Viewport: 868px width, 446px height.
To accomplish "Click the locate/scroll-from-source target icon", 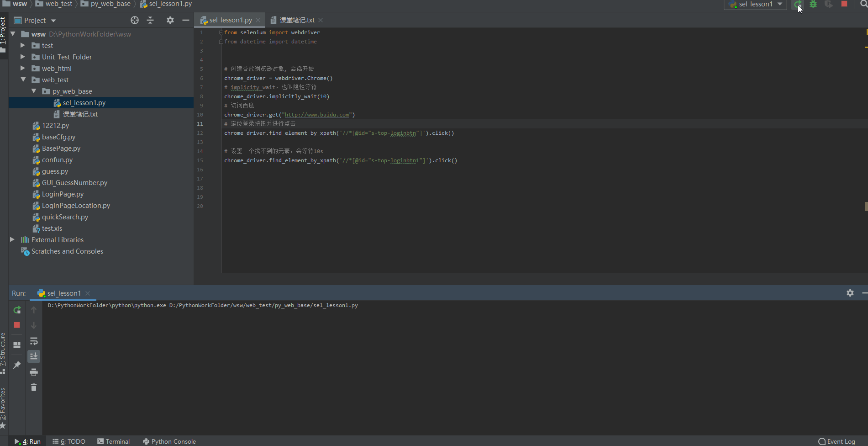I will [x=135, y=20].
